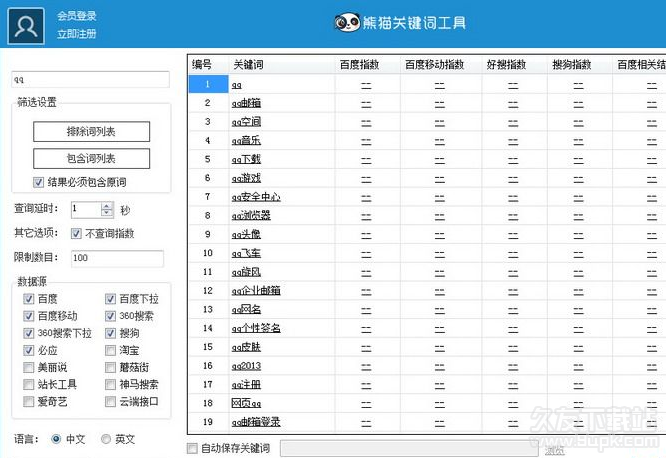The width and height of the screenshot is (666, 458).
Task: Sort by the 好搜指数 column header
Action: click(x=514, y=65)
